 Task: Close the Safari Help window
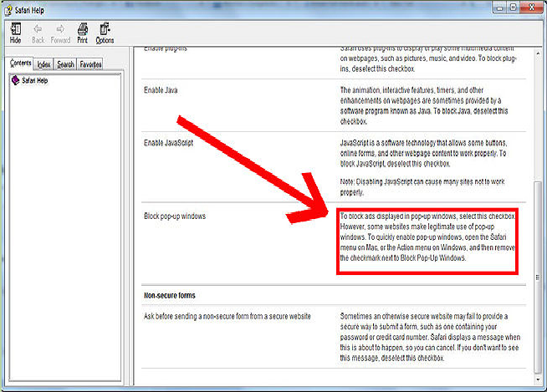pos(531,8)
